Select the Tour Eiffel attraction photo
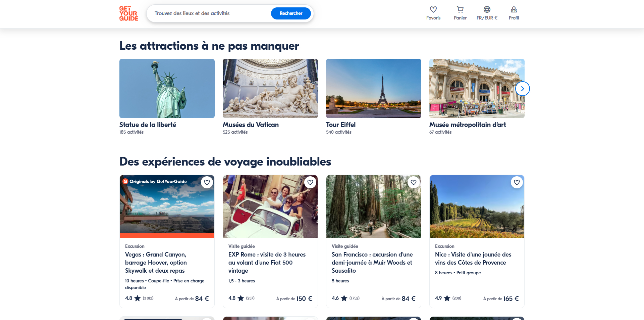Image resolution: width=644 pixels, height=320 pixels. [x=374, y=88]
